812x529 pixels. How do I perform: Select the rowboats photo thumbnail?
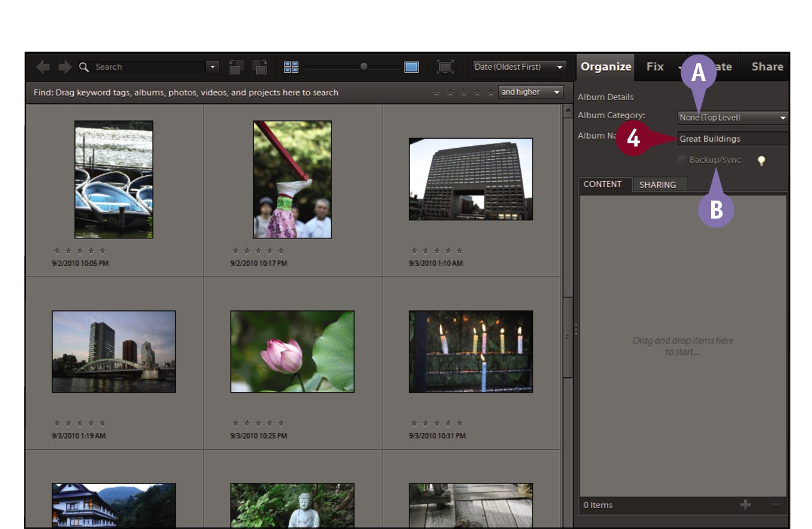(x=114, y=180)
